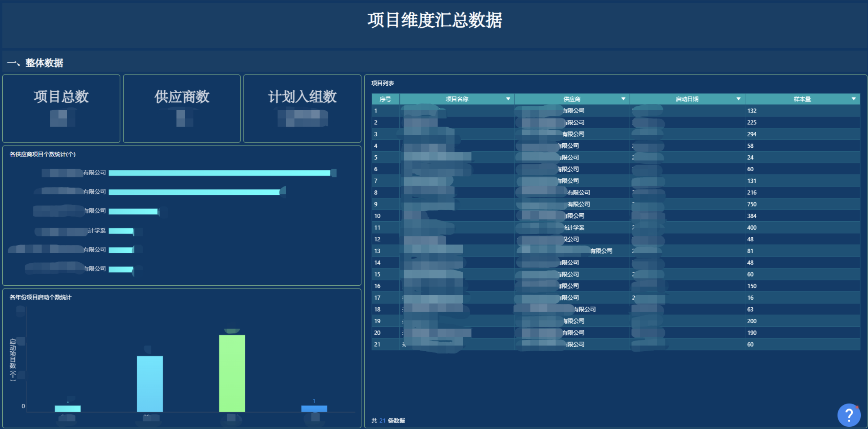This screenshot has height=429, width=868.
Task: Open the 样本量 column filter dropdown
Action: click(x=853, y=99)
